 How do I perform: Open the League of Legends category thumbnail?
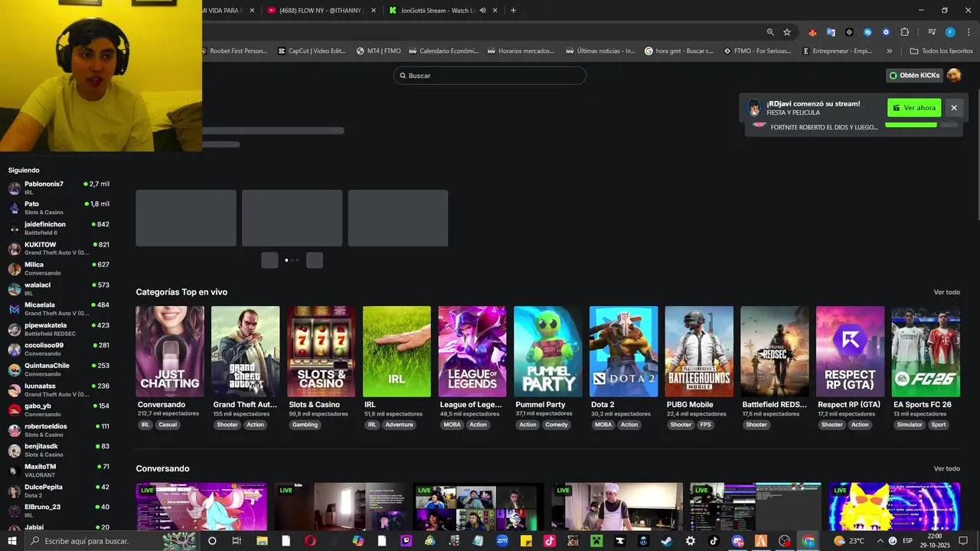pos(472,351)
